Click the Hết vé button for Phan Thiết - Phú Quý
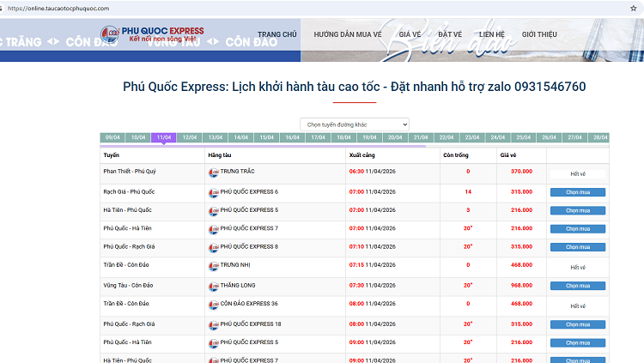Screen dimensions: 644x363 click(x=577, y=173)
